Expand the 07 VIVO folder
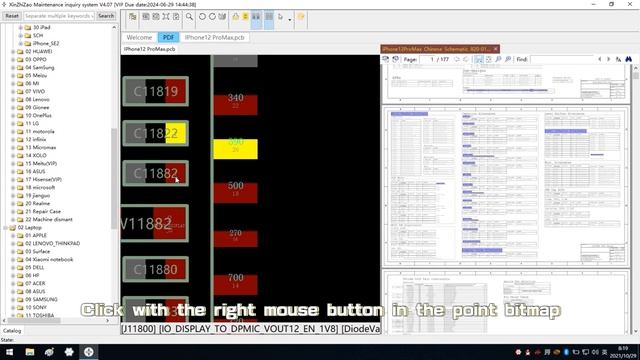Image resolution: width=640 pixels, height=360 pixels. click(x=13, y=91)
